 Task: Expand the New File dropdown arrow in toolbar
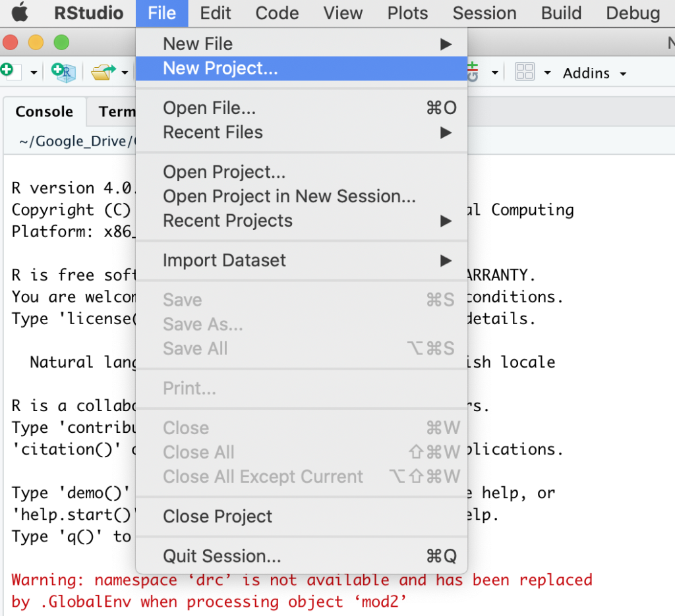34,72
